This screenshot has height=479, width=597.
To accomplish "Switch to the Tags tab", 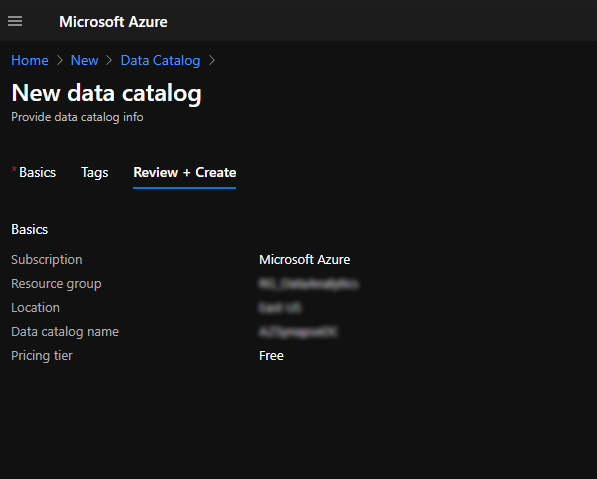I will point(94,173).
